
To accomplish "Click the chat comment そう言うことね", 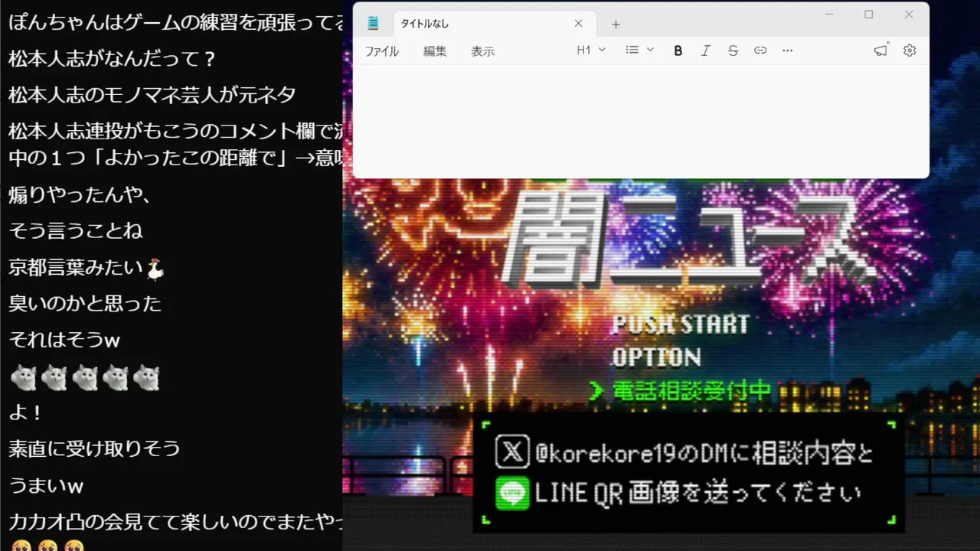I will click(x=76, y=230).
